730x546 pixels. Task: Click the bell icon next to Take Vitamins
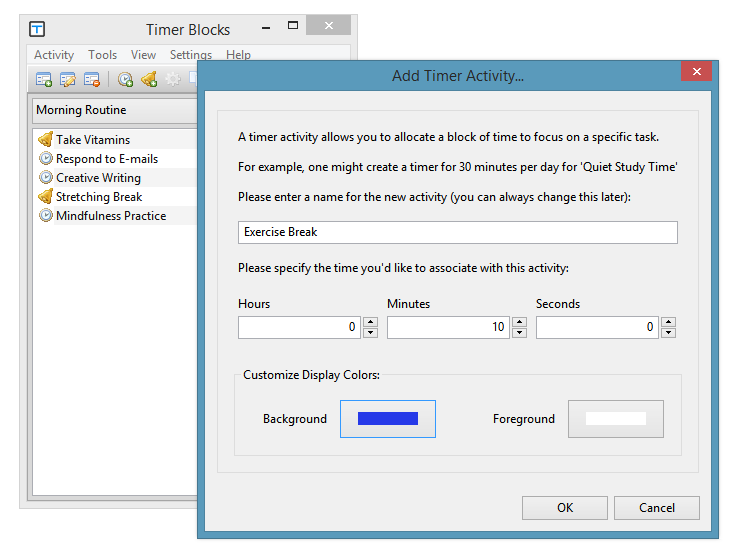point(46,139)
